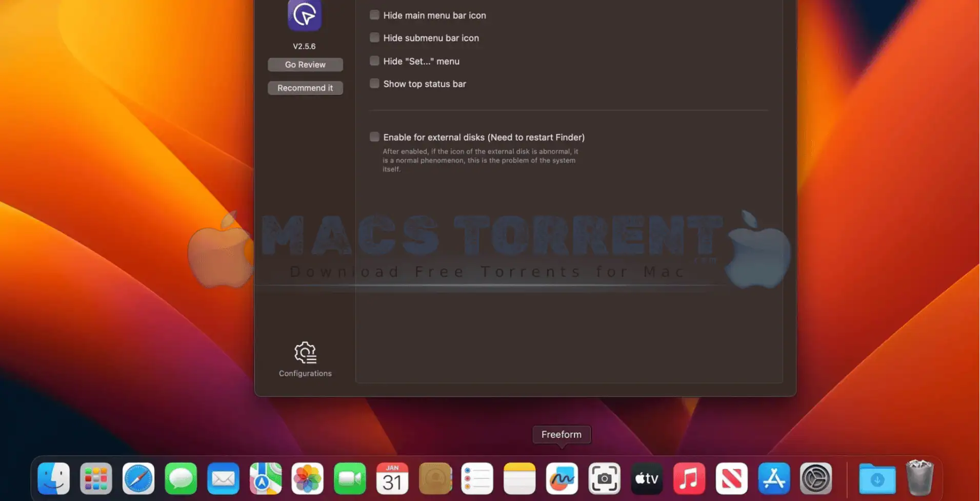
Task: Click version label V2.5.6
Action: tap(304, 46)
